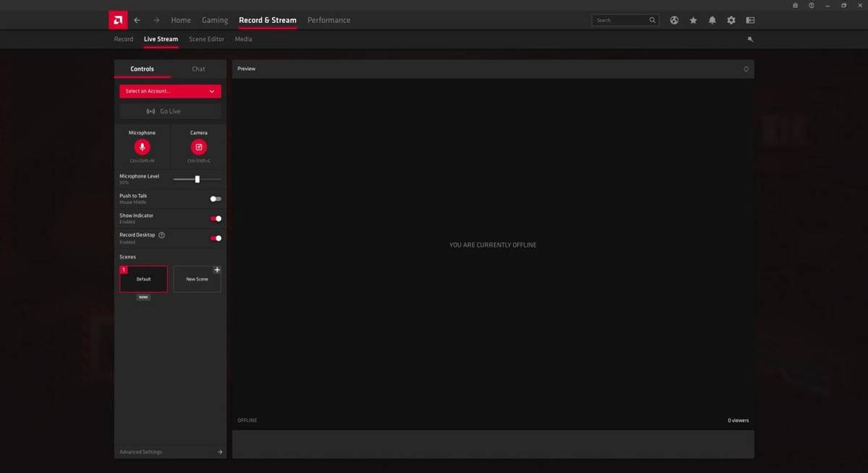Click the Go Live button
This screenshot has height=473, width=868.
pyautogui.click(x=170, y=111)
